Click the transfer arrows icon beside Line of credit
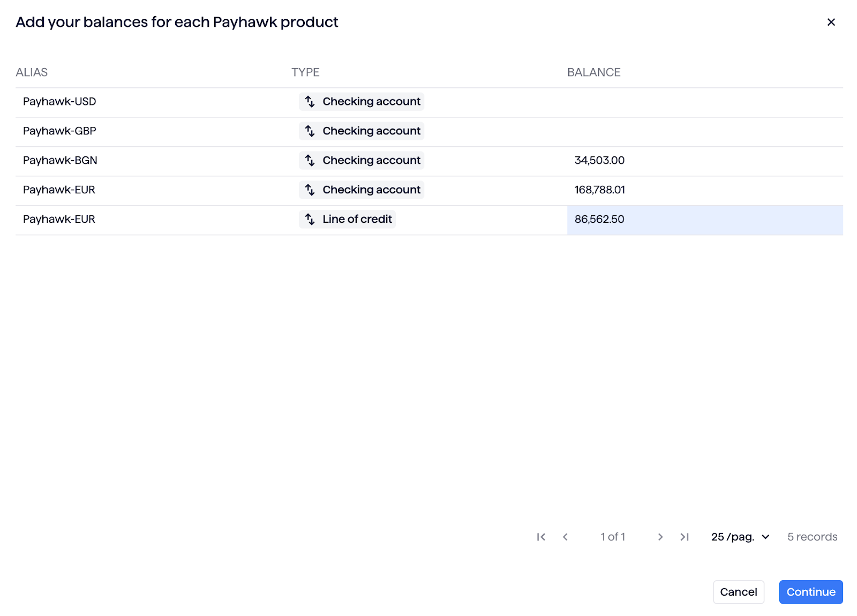Screen dimensions: 857x616 (310, 219)
